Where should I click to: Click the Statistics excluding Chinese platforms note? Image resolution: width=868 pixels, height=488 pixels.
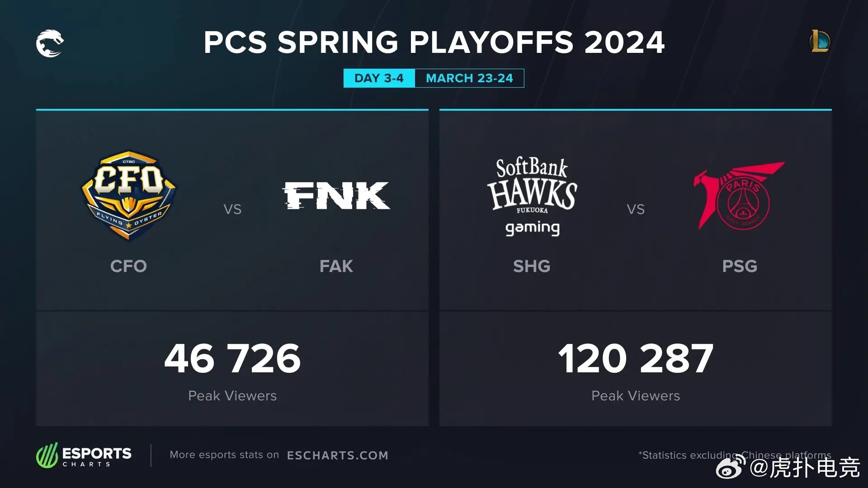click(735, 455)
